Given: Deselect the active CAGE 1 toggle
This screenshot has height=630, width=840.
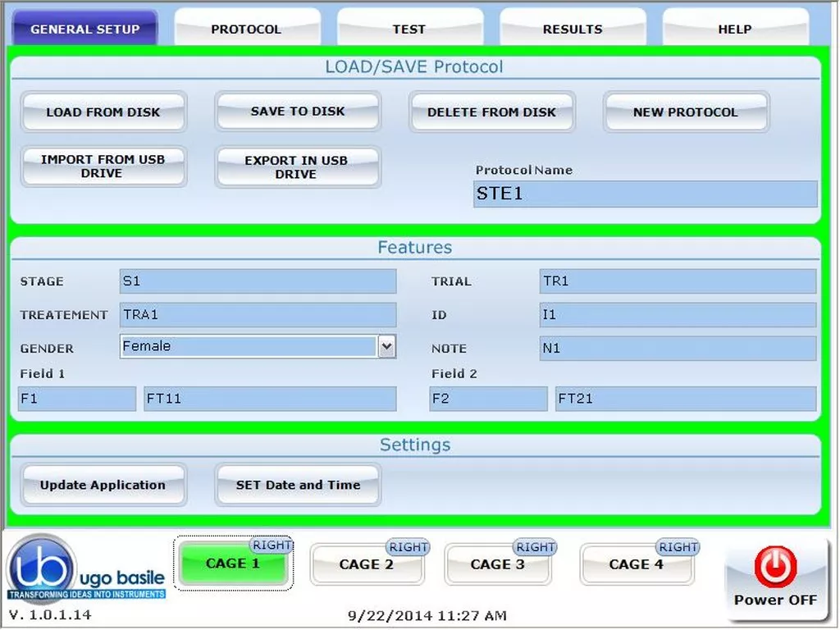Looking at the screenshot, I should click(x=234, y=564).
